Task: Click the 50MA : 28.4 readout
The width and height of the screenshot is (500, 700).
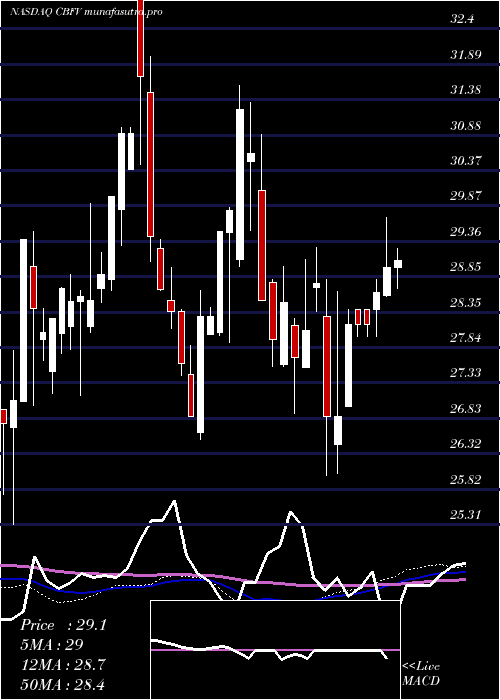Action: click(63, 683)
